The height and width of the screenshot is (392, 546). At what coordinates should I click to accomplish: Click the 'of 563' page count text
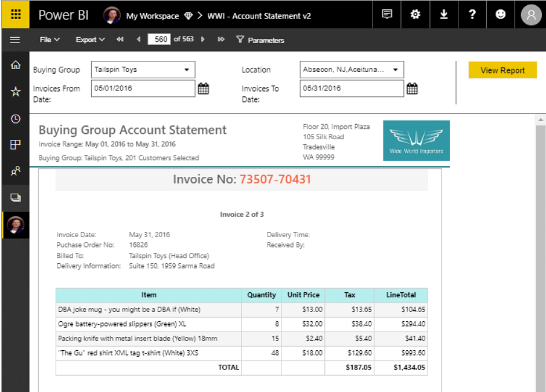(183, 39)
